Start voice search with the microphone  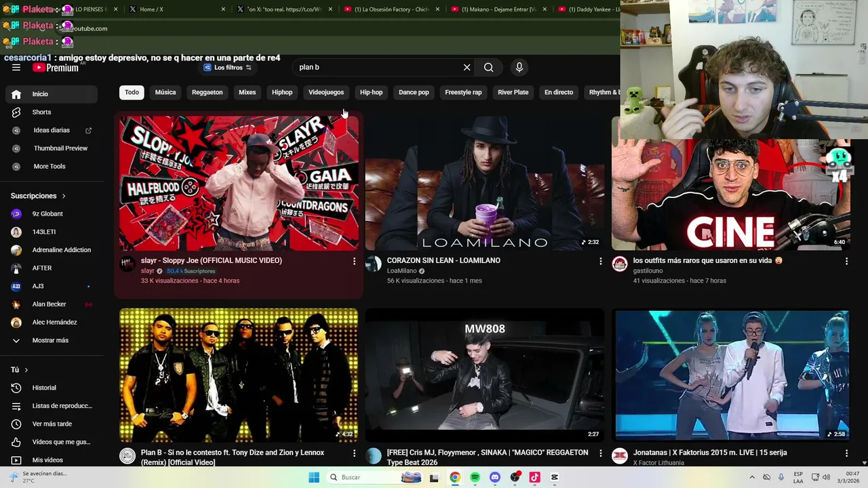click(x=519, y=67)
